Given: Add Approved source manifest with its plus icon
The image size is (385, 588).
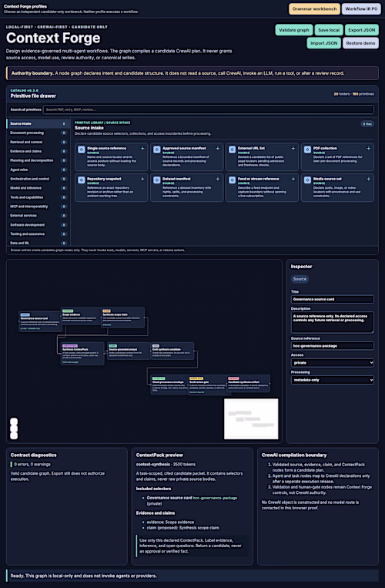Looking at the screenshot, I should pyautogui.click(x=218, y=149).
